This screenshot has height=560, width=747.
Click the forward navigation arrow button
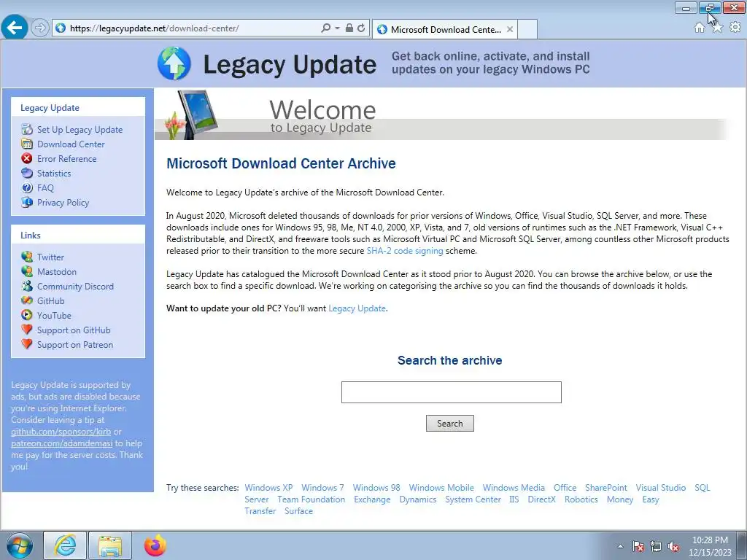(40, 28)
